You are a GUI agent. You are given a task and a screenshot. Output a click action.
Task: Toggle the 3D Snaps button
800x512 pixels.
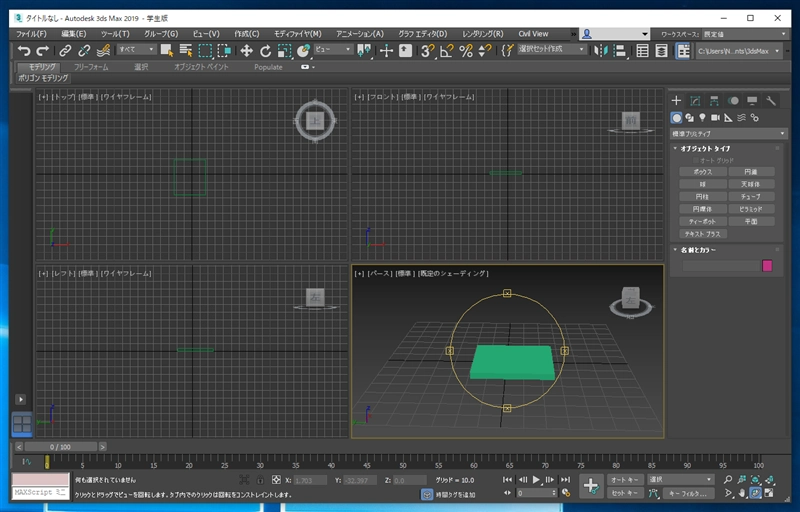428,50
